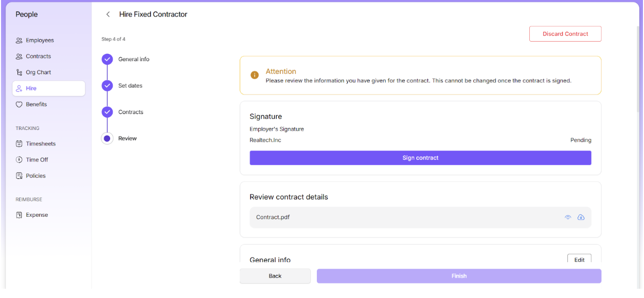Click the Discard Contract button
Viewport: 644px width, 298px height.
[565, 34]
